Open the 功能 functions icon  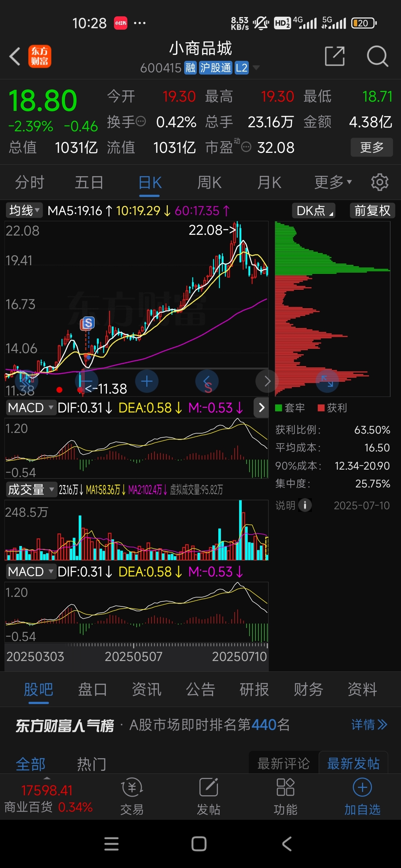pos(286,796)
